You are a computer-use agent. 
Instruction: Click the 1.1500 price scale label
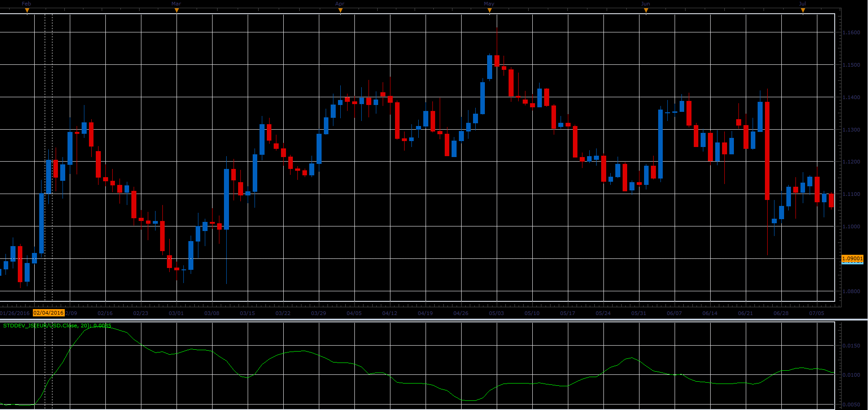[x=851, y=65]
